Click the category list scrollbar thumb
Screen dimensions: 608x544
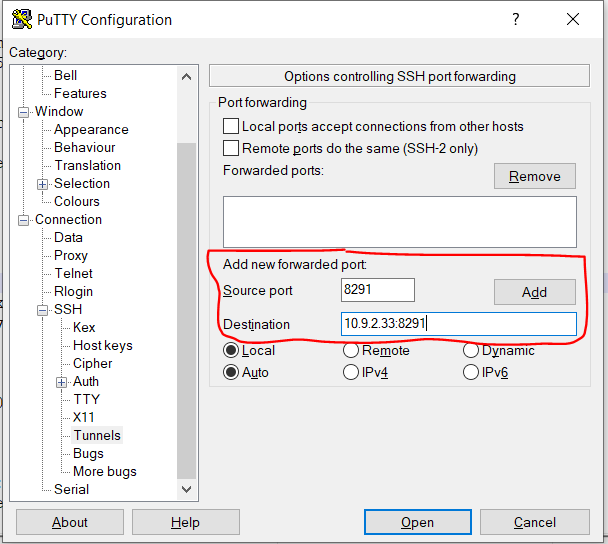187,311
